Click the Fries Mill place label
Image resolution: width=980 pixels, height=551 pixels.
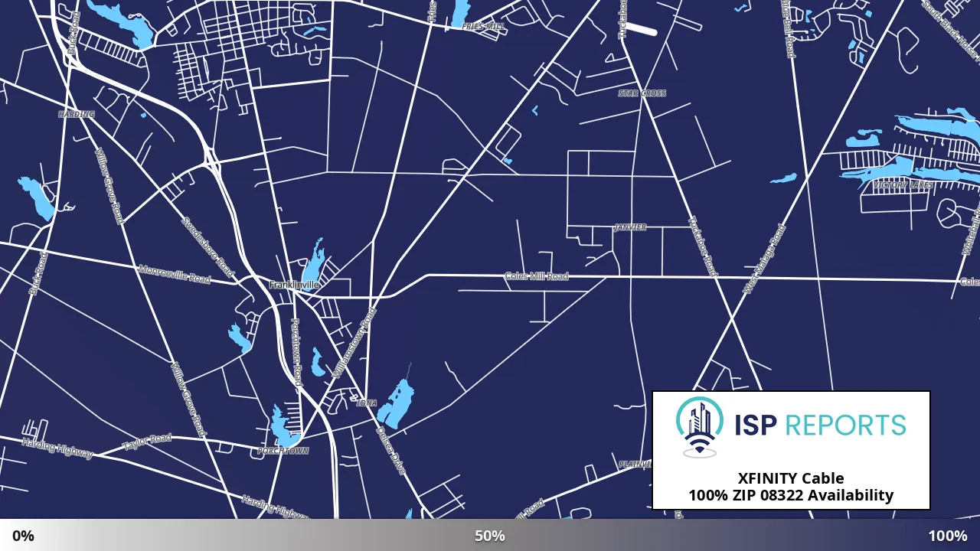pos(483,26)
